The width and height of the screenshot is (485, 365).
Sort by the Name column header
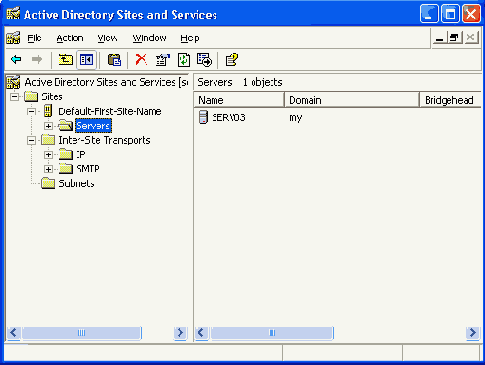click(239, 100)
